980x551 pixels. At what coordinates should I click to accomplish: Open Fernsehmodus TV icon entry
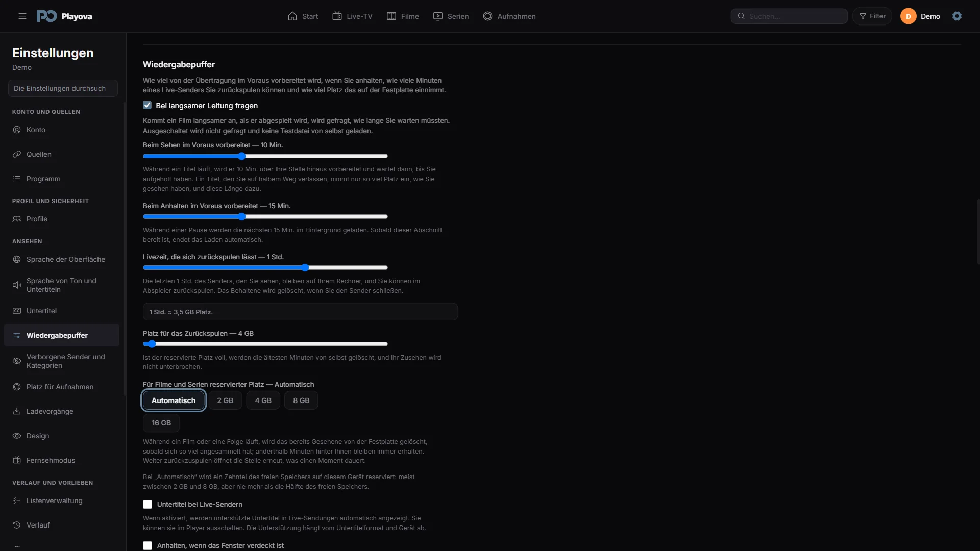tap(17, 460)
